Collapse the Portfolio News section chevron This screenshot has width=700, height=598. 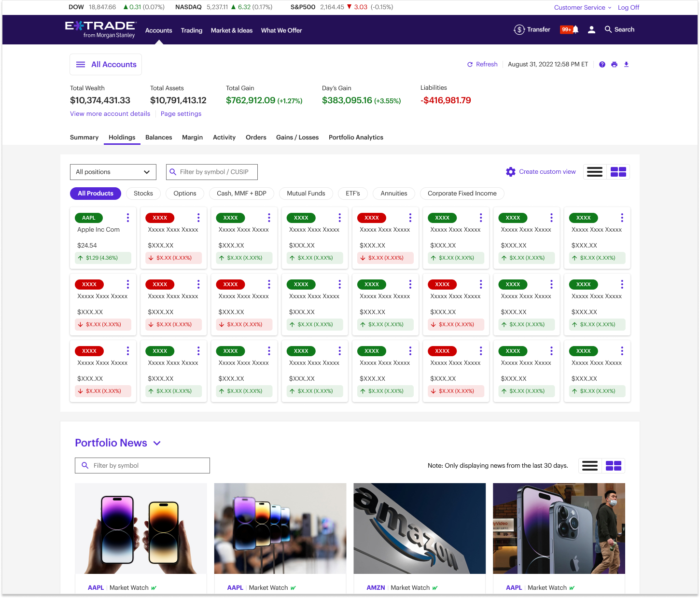[157, 443]
